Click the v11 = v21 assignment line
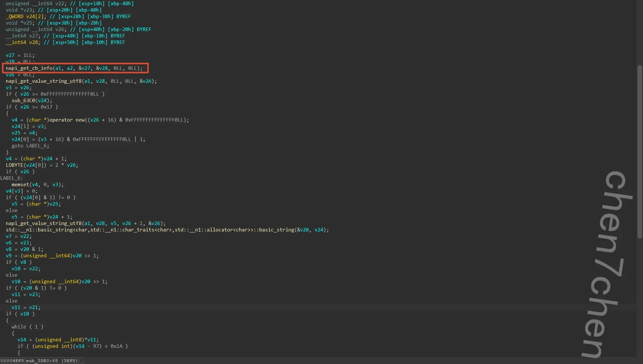The width and height of the screenshot is (643, 364). tap(26, 307)
